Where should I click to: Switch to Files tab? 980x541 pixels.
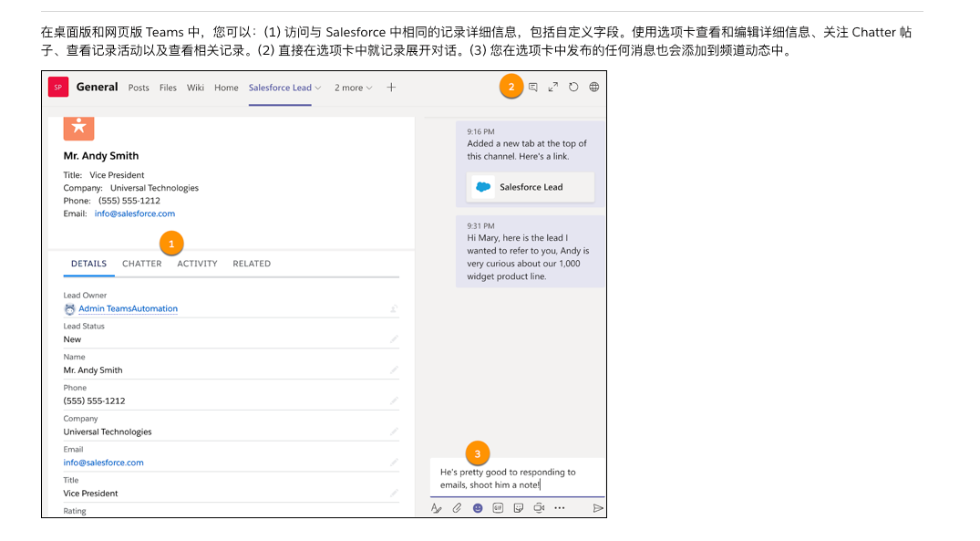[x=168, y=88]
